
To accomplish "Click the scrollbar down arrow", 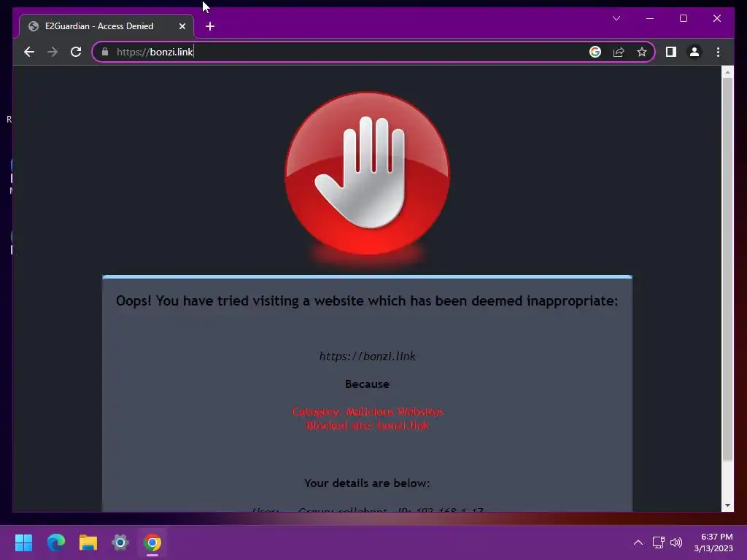I will [x=727, y=505].
